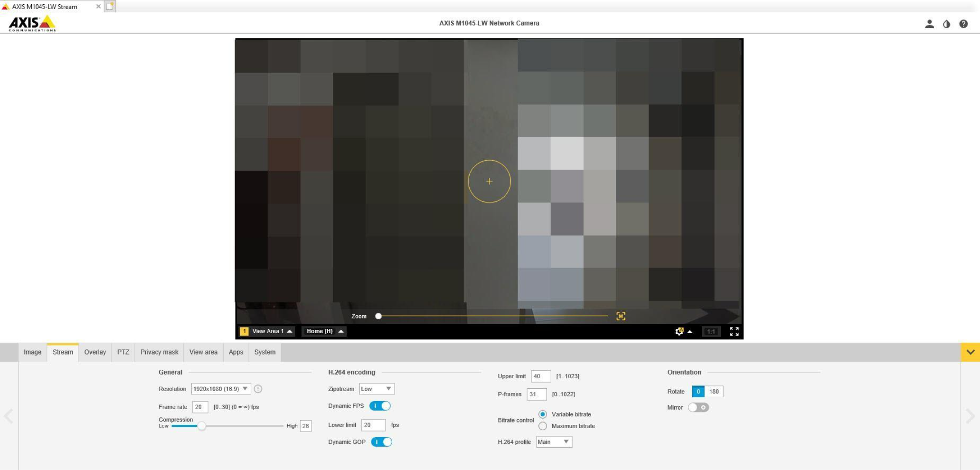Open a new browser tab

coord(110,6)
